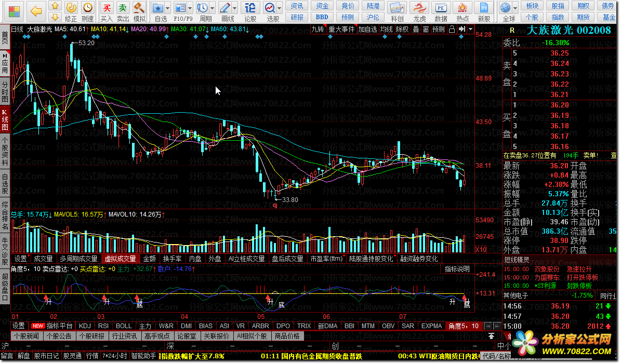Expand the 选股 dropdown arrow
The image size is (621, 364).
pyautogui.click(x=280, y=8)
